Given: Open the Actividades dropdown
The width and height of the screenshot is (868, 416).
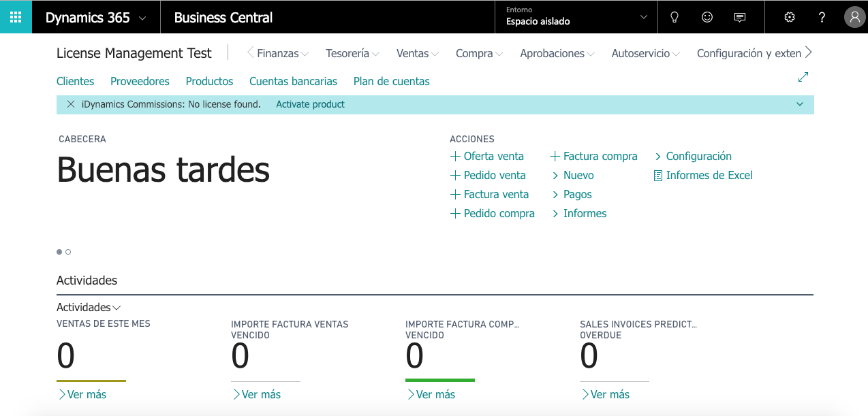Looking at the screenshot, I should click(89, 308).
